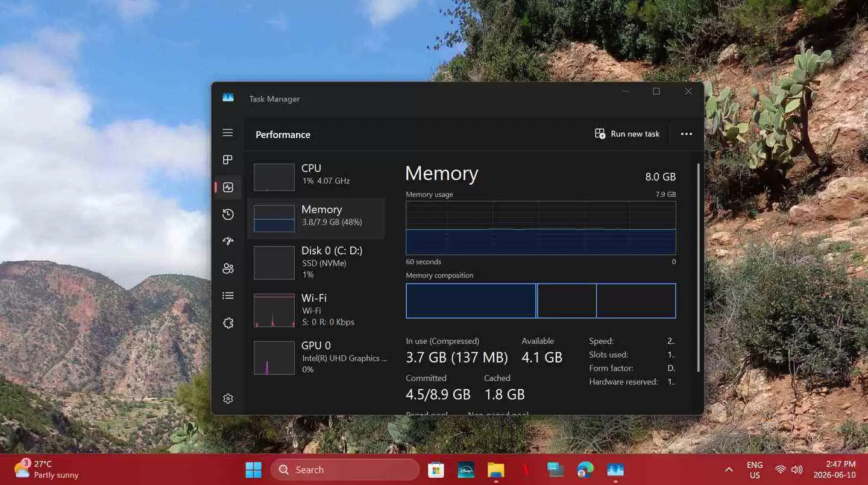Click the CPU mini graph thumbnail
This screenshot has height=485, width=868.
274,177
